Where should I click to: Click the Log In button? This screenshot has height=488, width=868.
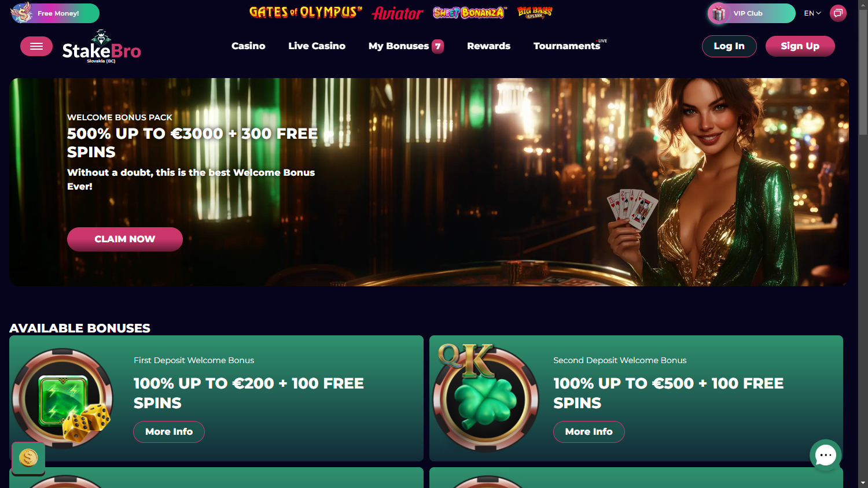point(729,46)
